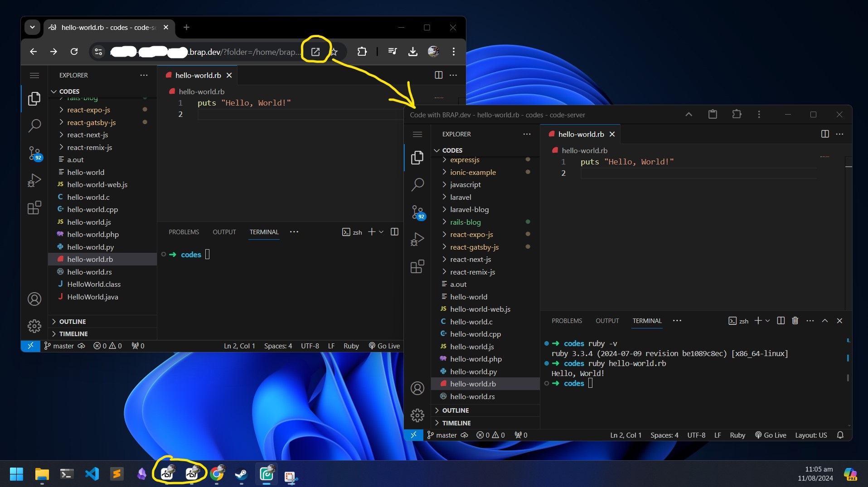Image resolution: width=868 pixels, height=487 pixels.
Task: Click Ruby language mode in left status bar
Action: [x=351, y=346]
